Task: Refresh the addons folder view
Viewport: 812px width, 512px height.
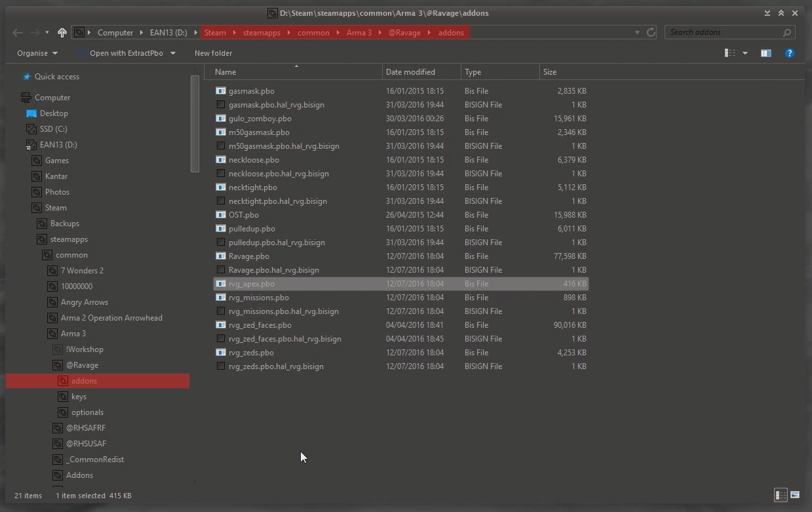Action: [x=651, y=32]
